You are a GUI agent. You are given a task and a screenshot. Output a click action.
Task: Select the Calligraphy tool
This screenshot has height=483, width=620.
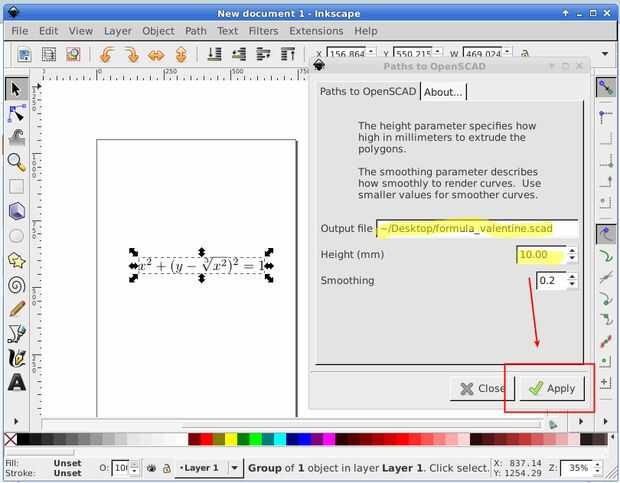(x=16, y=358)
